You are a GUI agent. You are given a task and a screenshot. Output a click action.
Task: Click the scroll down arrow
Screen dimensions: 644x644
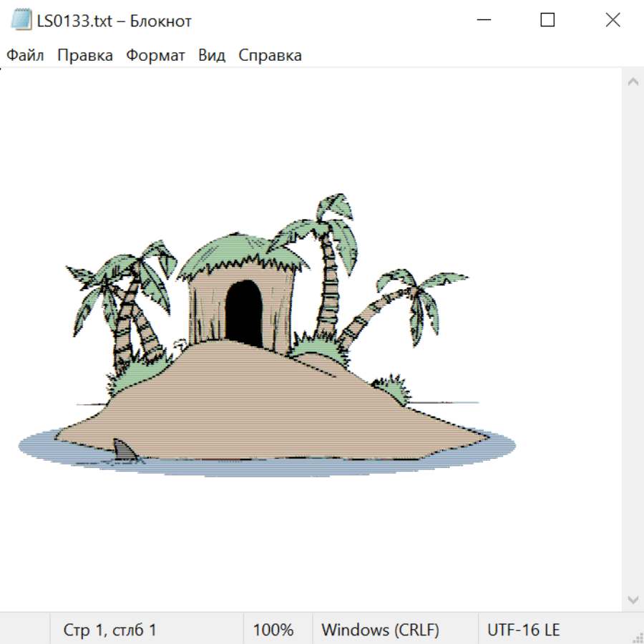click(633, 599)
